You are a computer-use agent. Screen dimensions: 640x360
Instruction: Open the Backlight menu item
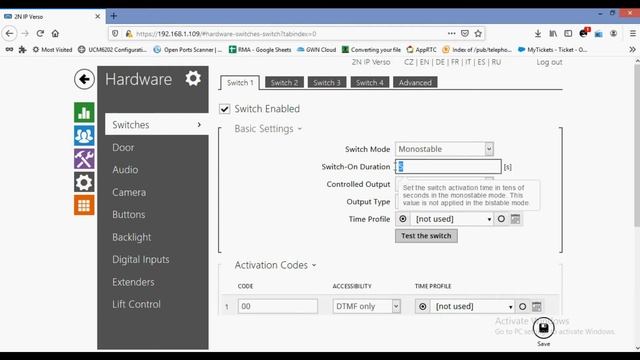131,237
